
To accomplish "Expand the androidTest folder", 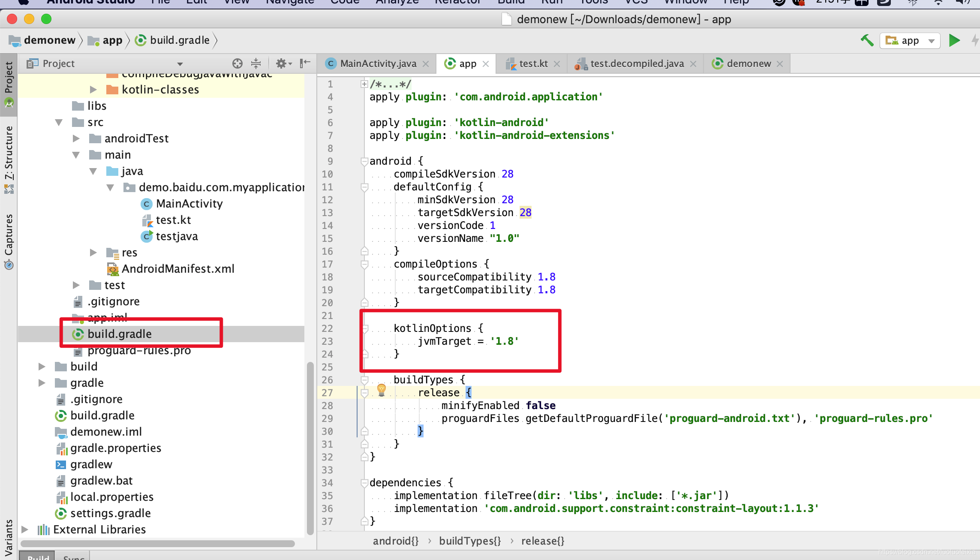I will [76, 138].
